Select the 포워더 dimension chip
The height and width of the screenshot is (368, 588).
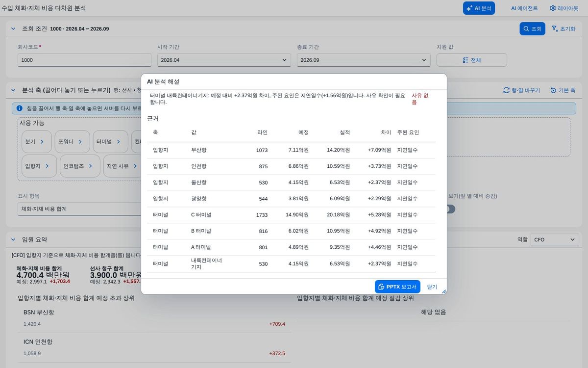click(72, 141)
